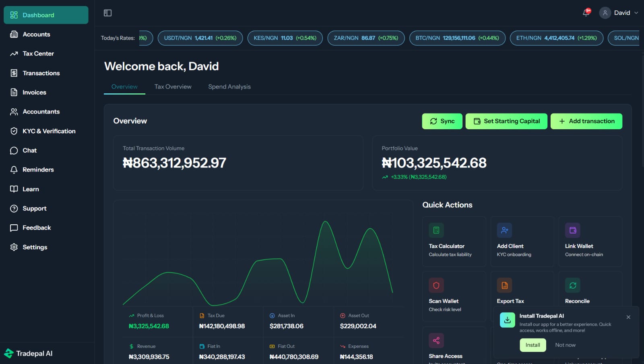Image resolution: width=644 pixels, height=364 pixels.
Task: Close the Install Tradepal AI popup
Action: (628, 317)
